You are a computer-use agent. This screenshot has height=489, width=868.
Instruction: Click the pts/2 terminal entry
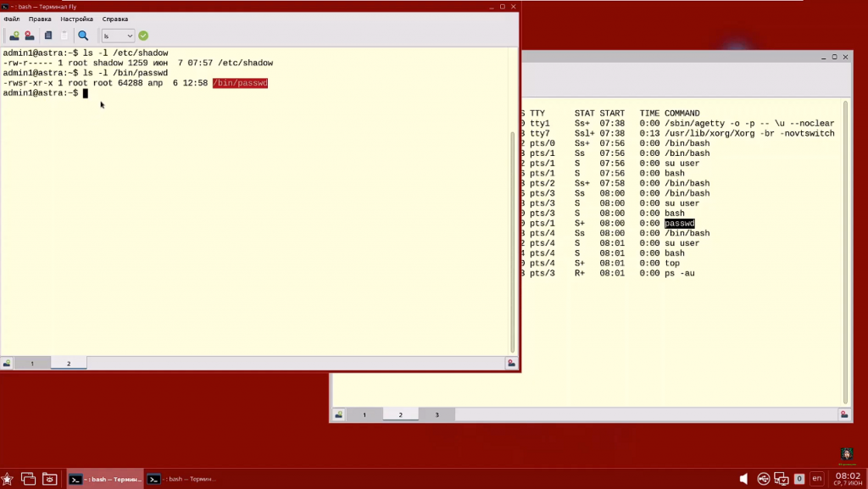(542, 183)
